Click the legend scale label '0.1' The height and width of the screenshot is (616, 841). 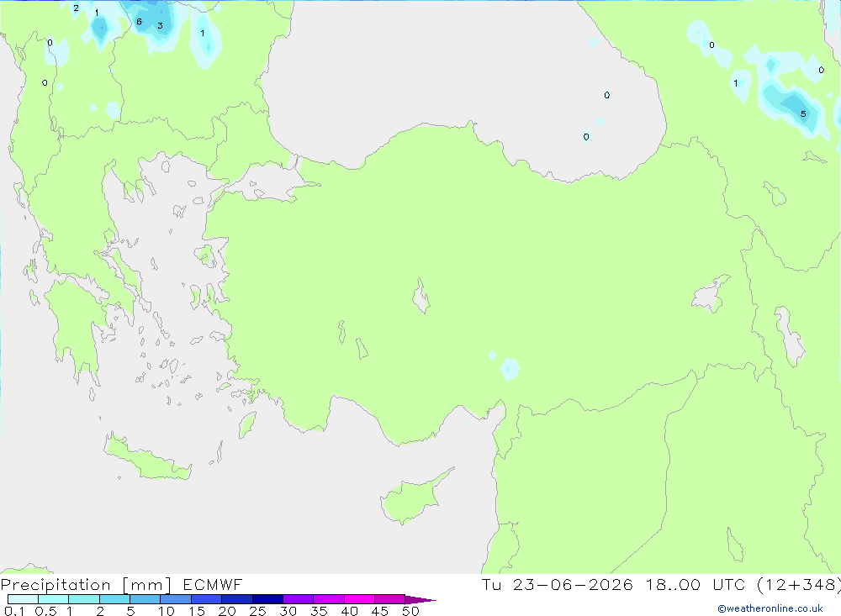tap(14, 611)
